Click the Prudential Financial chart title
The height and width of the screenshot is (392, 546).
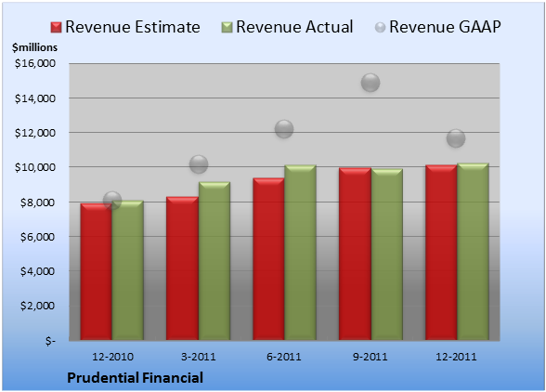click(136, 378)
